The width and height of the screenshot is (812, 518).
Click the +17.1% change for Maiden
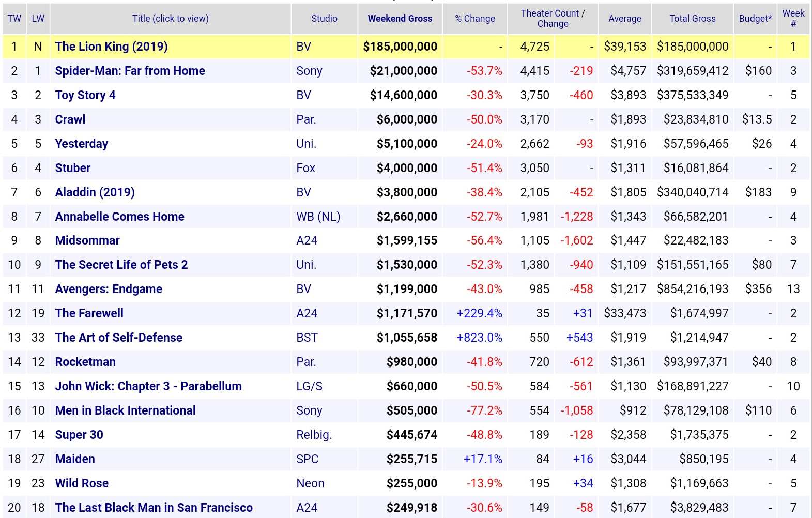(x=483, y=459)
